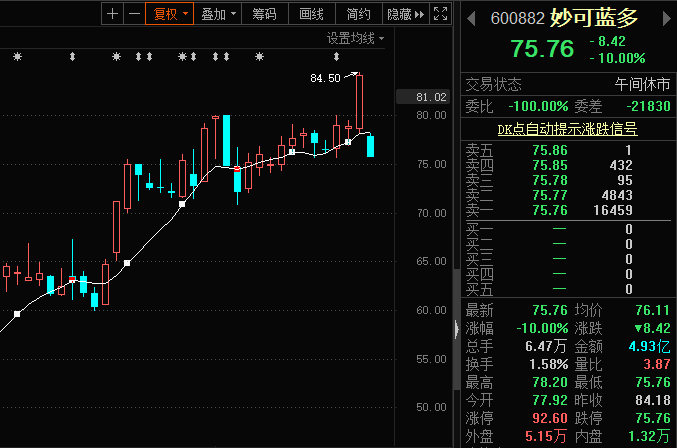Select 卖四 price 75.85
677x448 pixels.
click(x=550, y=165)
